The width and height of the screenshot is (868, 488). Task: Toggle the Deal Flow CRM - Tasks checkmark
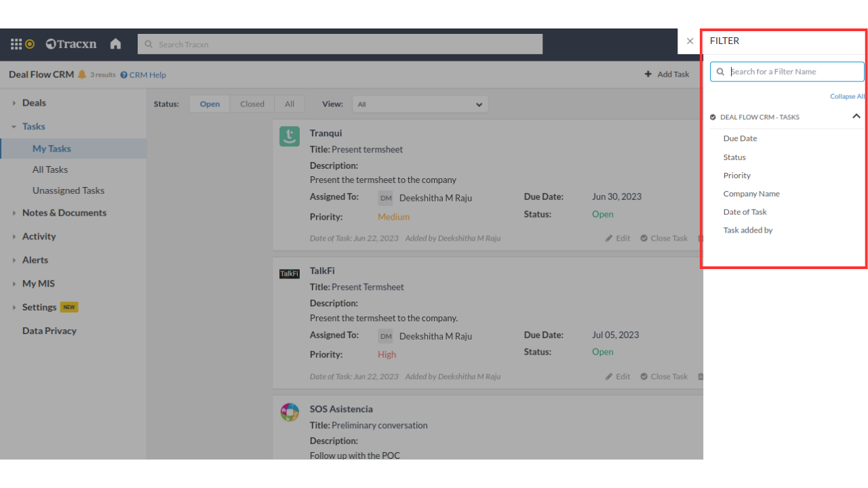coord(713,117)
